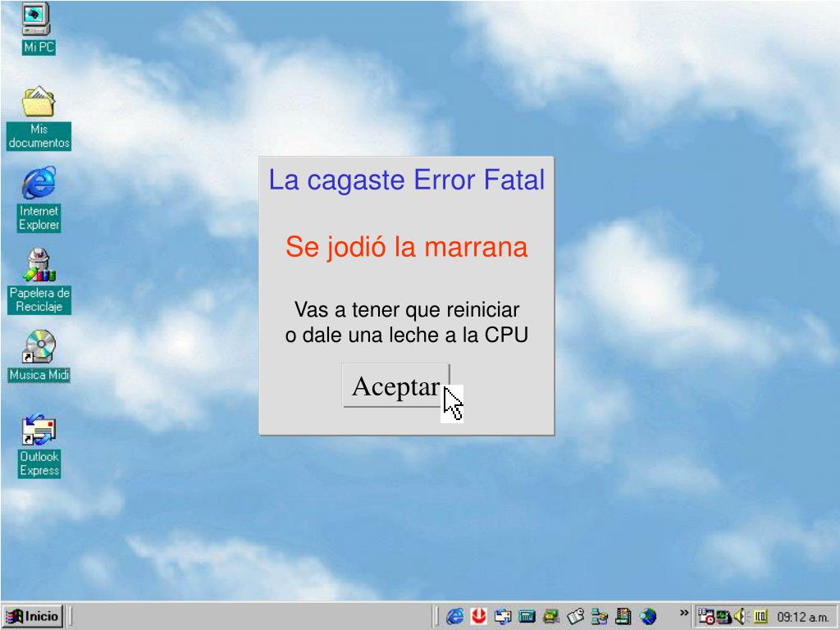
Task: Launch Outlook Express from the quick launch bar
Action: 503,617
